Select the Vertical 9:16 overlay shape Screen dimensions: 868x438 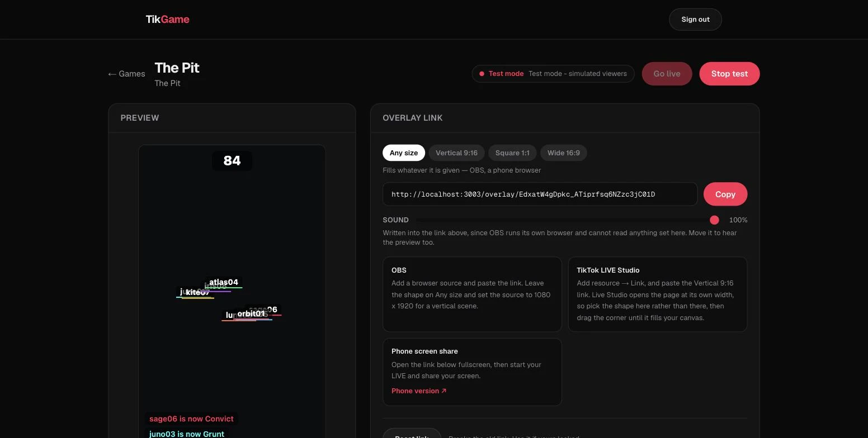[x=456, y=153]
